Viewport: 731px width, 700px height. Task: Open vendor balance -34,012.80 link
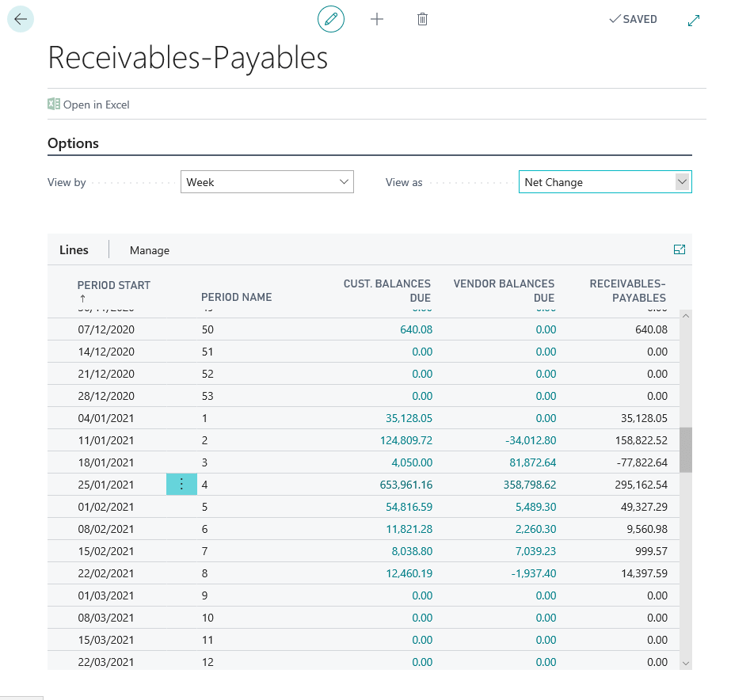531,440
